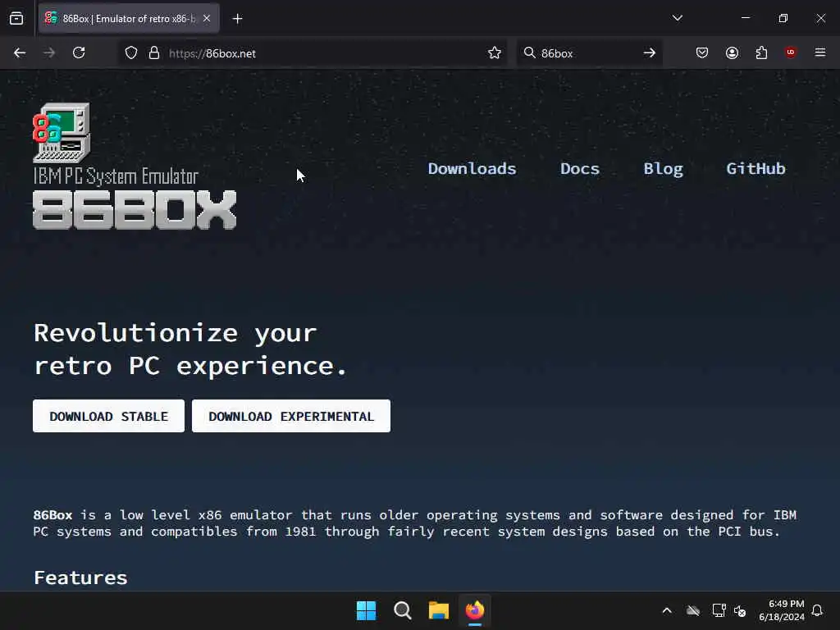Image resolution: width=840 pixels, height=630 pixels.
Task: Restore down the Firefox window
Action: click(x=783, y=18)
